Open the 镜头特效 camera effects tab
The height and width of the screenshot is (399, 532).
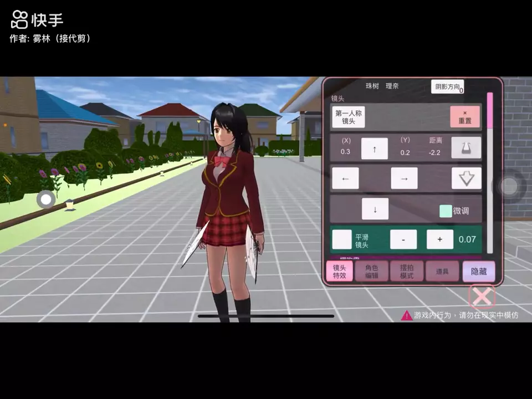pos(339,272)
